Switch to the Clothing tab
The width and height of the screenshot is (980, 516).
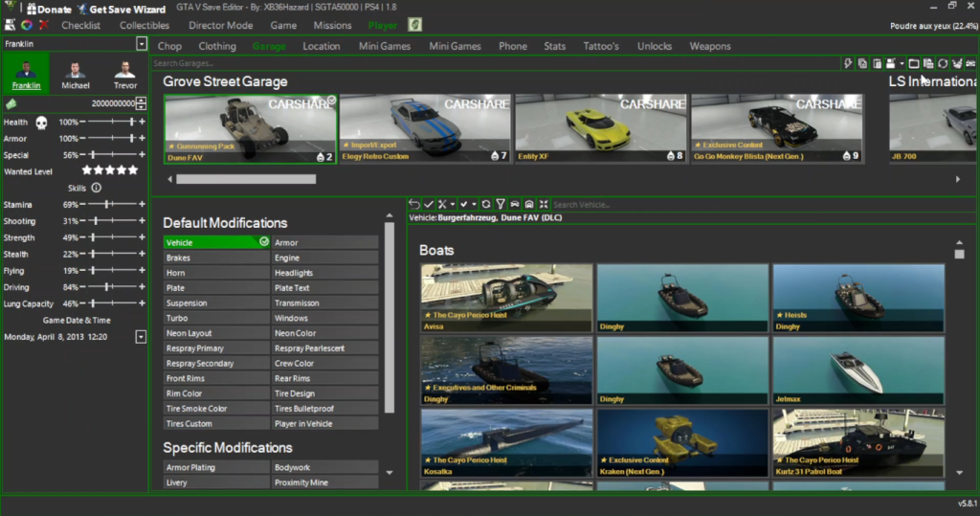(217, 46)
